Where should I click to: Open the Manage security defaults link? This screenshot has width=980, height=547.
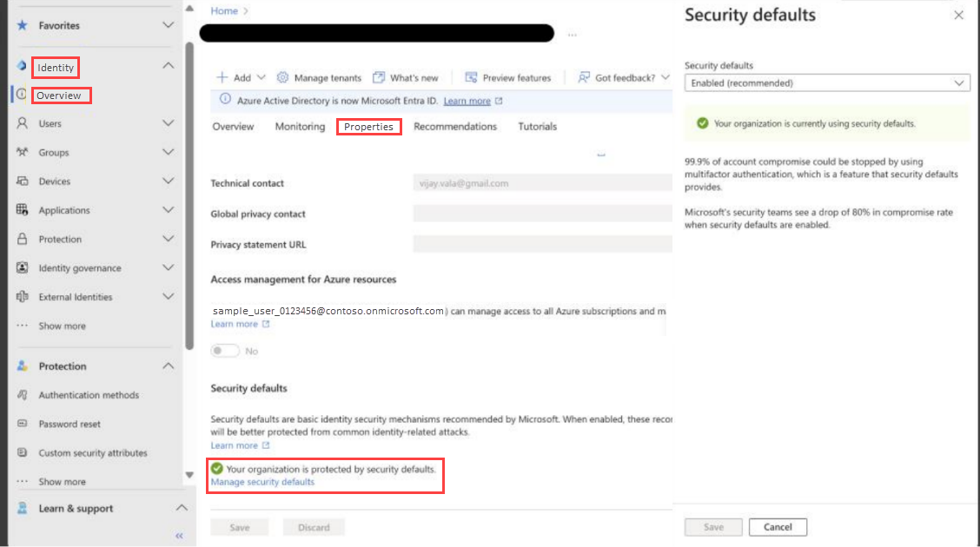262,482
